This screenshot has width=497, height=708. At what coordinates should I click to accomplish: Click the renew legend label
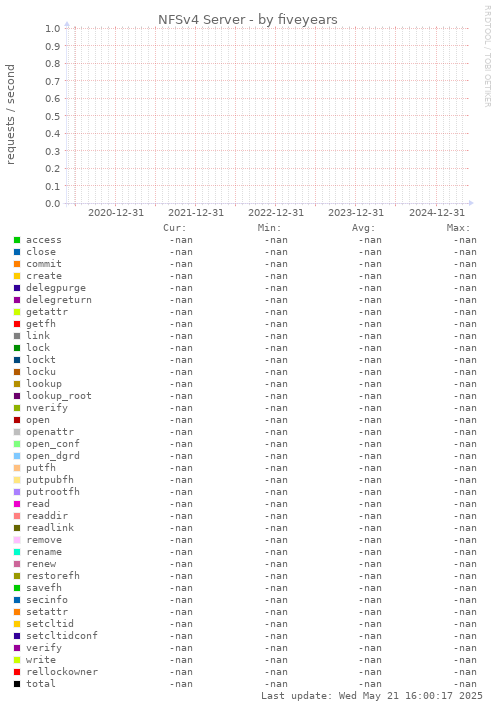pyautogui.click(x=41, y=564)
